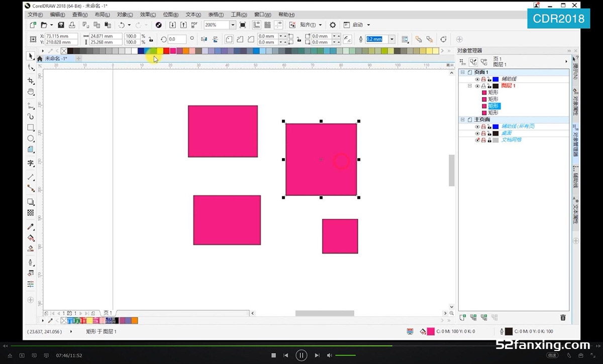Click the red color swatch in palette
The image size is (603, 364).
click(166, 51)
